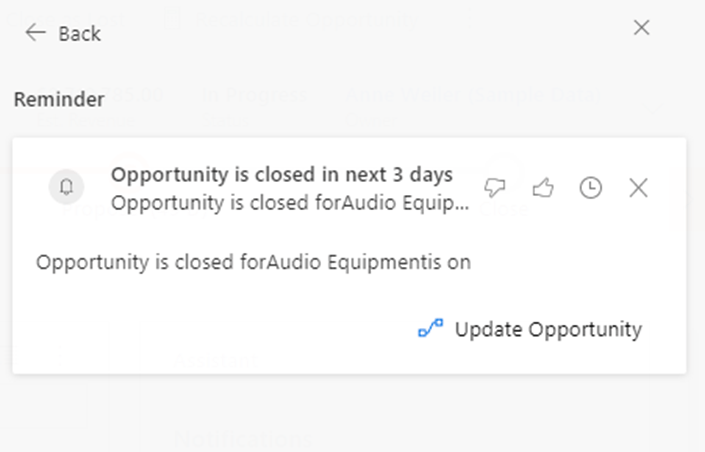705x452 pixels.
Task: Click the 'forAudio Equipmentis on' description text
Action: point(253,262)
